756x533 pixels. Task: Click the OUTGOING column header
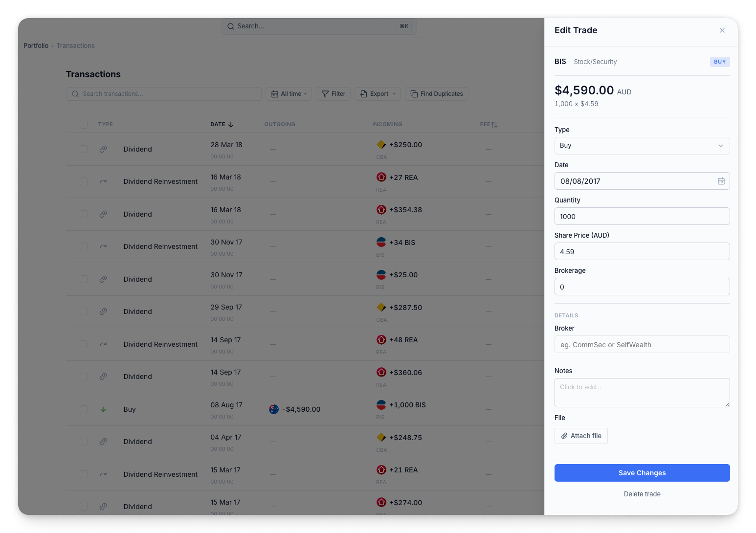280,125
